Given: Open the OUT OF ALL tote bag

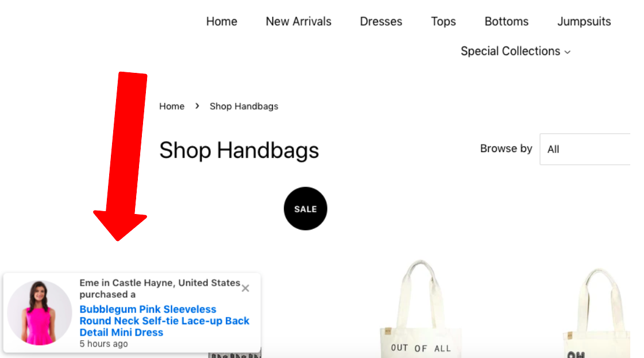Looking at the screenshot, I should [x=421, y=309].
